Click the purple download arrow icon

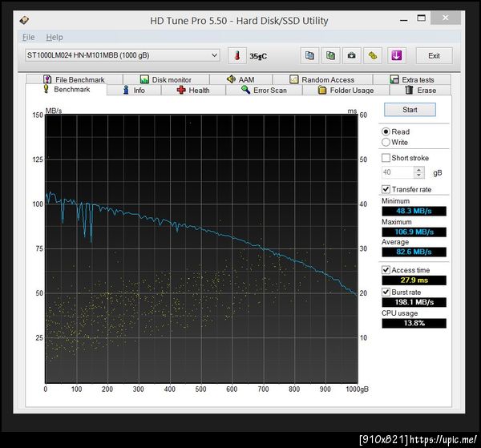pos(396,56)
